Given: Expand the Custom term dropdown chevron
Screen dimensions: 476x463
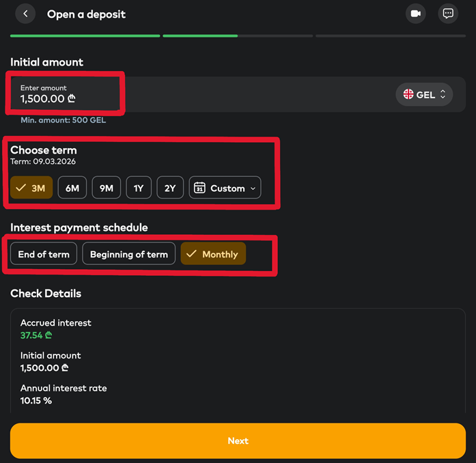Looking at the screenshot, I should pos(253,188).
